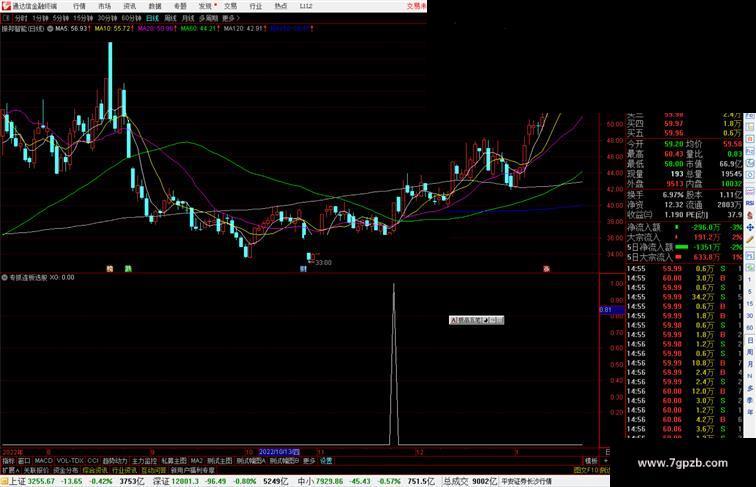Click the 图文F10 button
756x487 pixels.
585,470
